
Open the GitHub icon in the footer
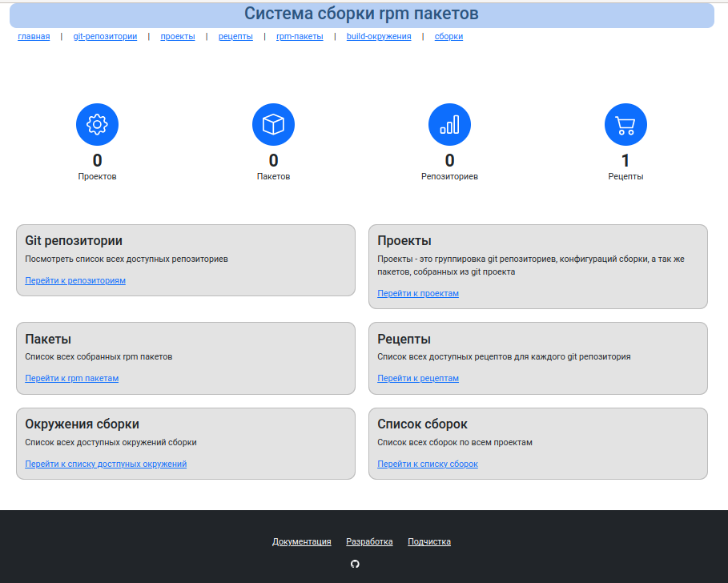354,563
